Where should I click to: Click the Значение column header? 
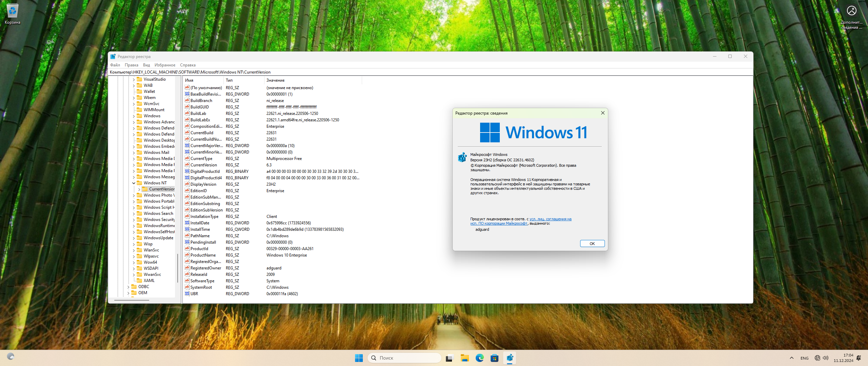click(x=313, y=80)
